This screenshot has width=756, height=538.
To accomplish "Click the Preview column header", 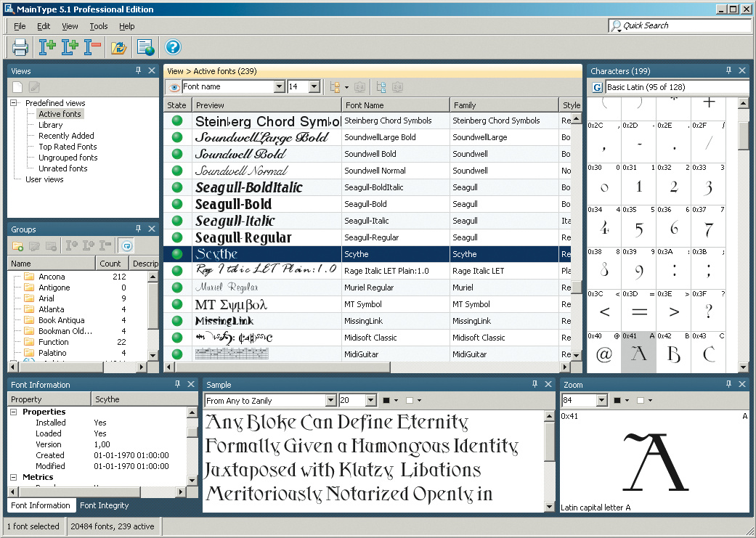I will 267,105.
